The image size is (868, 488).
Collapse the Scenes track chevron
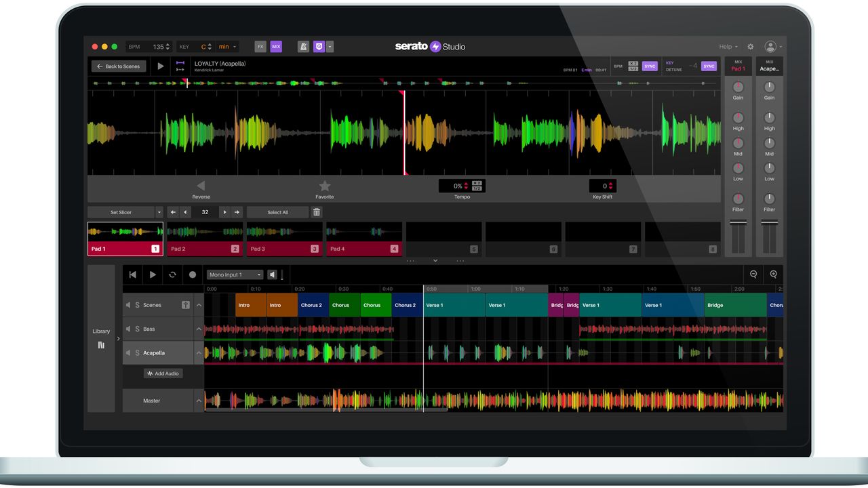(x=199, y=305)
